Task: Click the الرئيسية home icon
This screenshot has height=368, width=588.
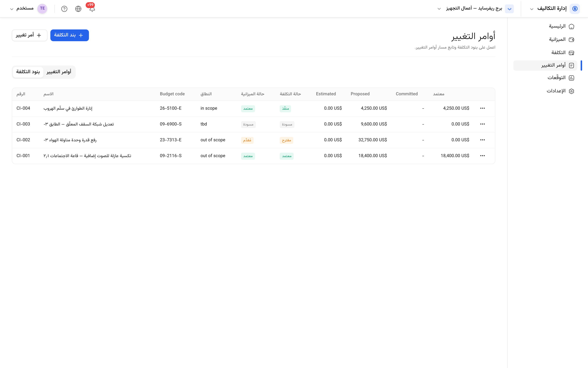Action: point(571,26)
